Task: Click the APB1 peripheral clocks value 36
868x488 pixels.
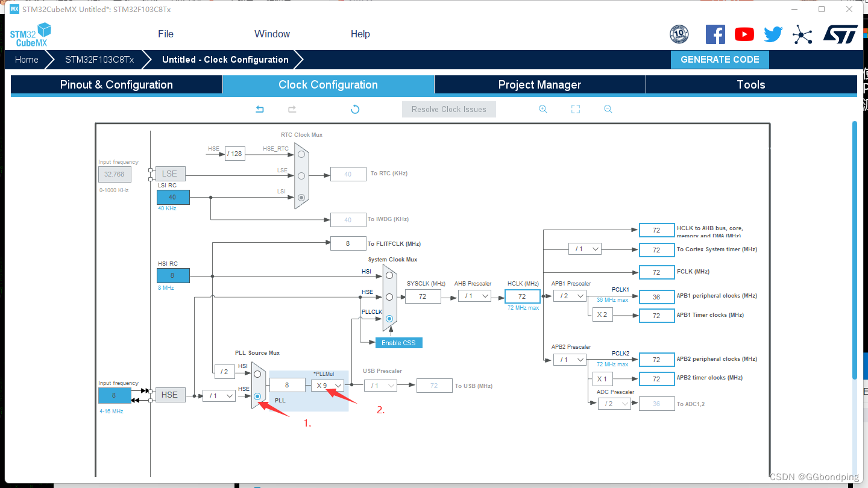Action: tap(656, 296)
